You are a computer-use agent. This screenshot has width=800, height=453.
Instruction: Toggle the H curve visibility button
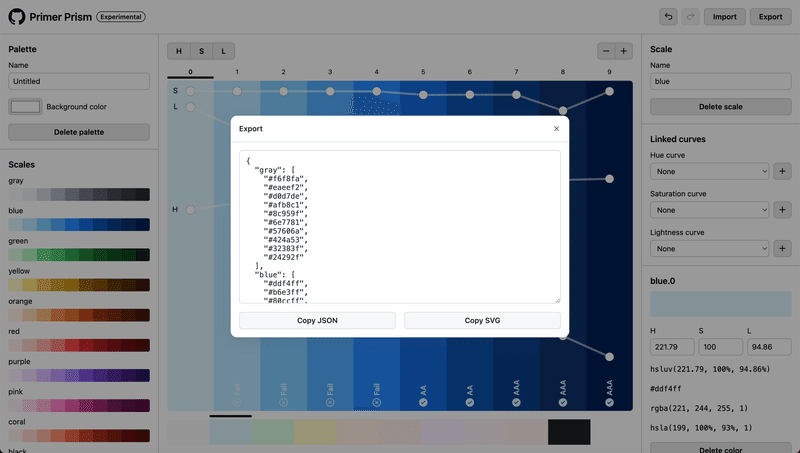[179, 51]
